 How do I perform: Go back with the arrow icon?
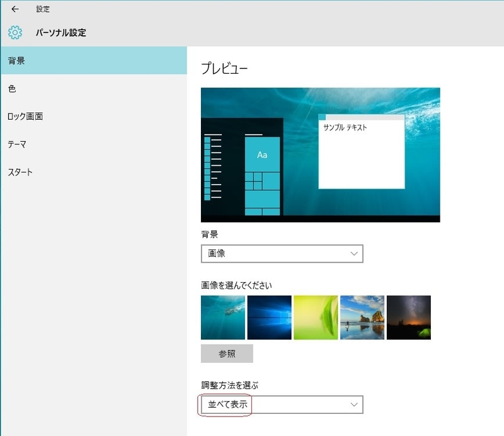(x=14, y=9)
